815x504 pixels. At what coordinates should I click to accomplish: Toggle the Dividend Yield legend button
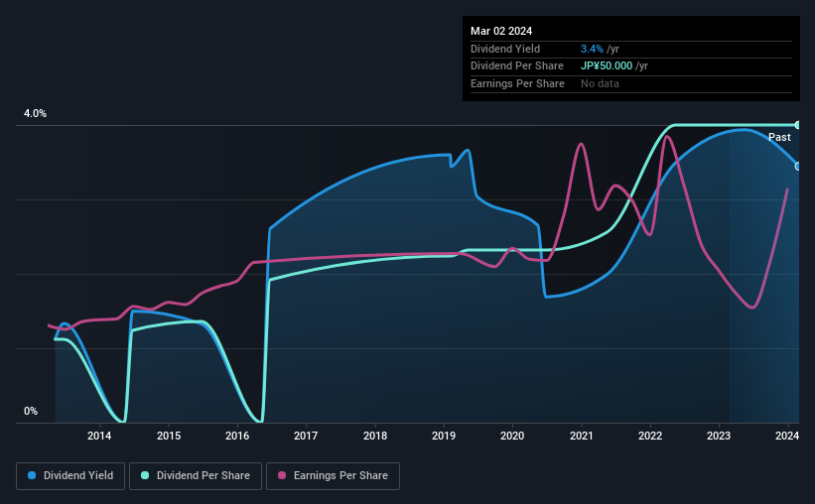[70, 476]
